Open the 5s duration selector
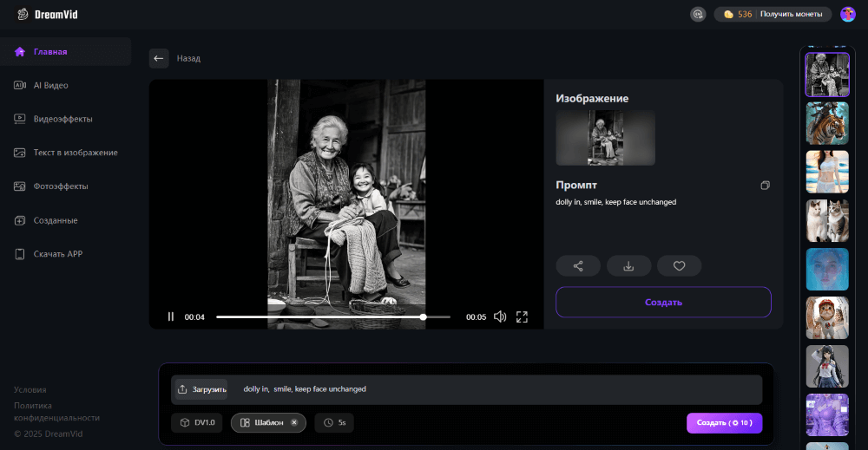868x450 pixels. click(334, 422)
